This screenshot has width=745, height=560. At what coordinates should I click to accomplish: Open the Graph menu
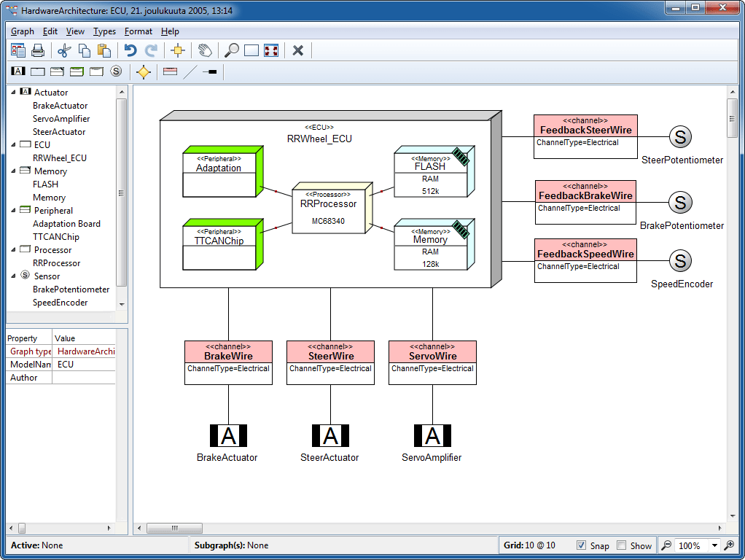click(x=22, y=31)
